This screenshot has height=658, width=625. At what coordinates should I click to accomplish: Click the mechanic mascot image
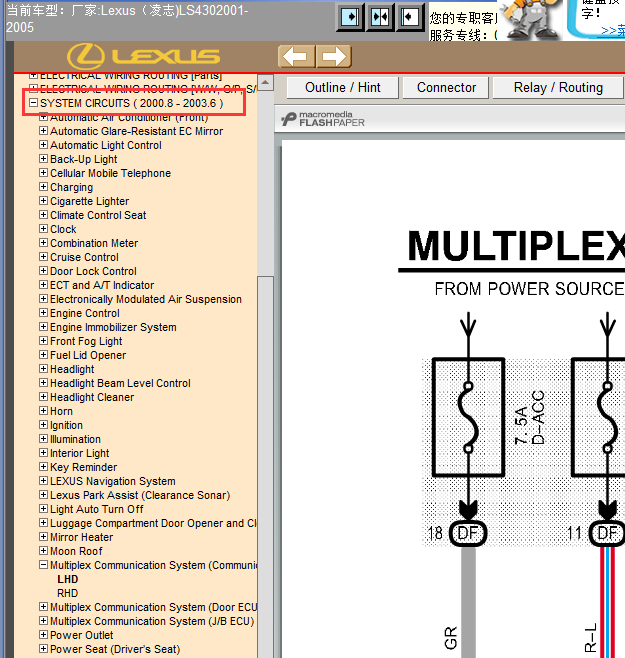[531, 20]
